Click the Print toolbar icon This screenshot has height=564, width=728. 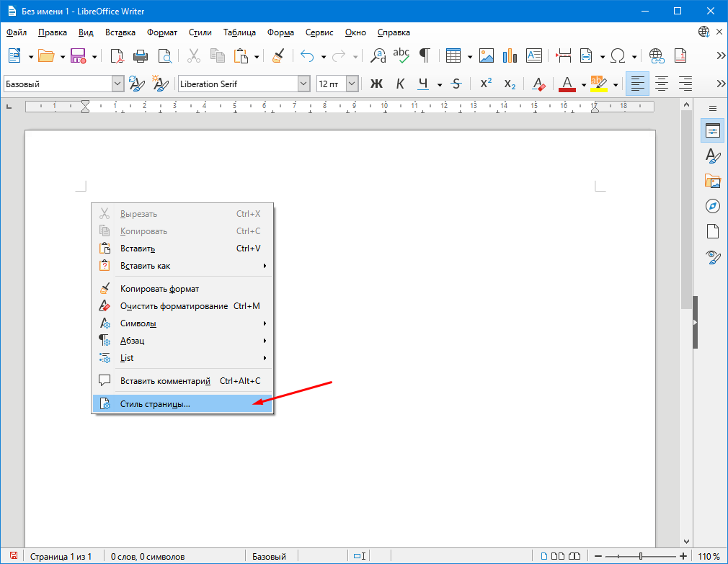pyautogui.click(x=141, y=56)
